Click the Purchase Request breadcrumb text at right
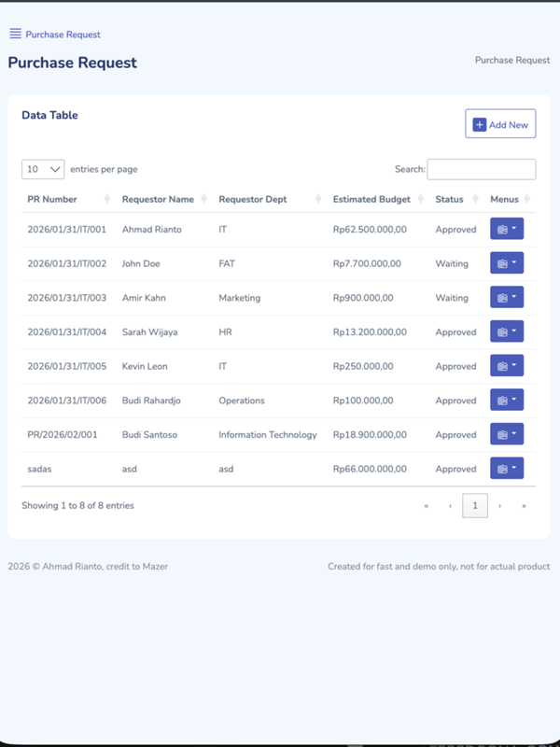The width and height of the screenshot is (560, 747). pos(512,61)
